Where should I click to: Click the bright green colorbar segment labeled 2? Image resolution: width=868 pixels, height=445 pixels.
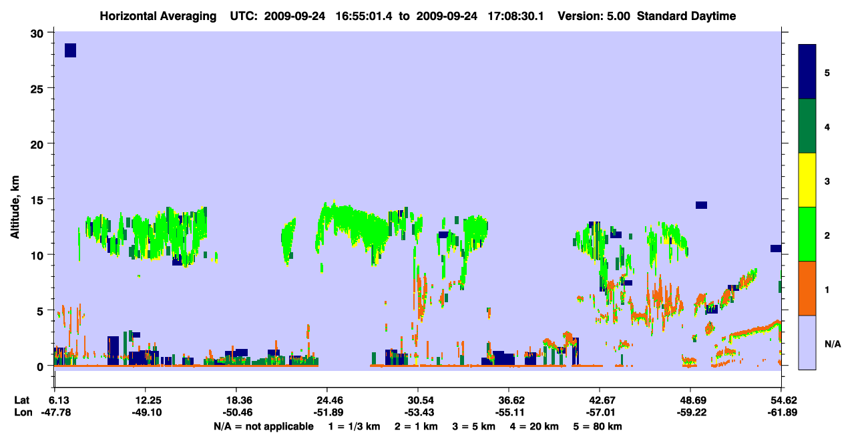coord(807,234)
